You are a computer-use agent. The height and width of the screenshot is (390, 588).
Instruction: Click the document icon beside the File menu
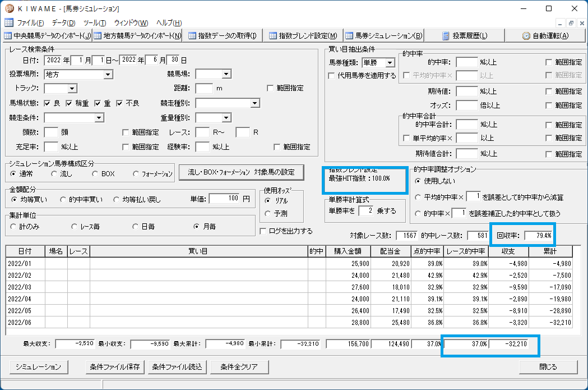click(x=8, y=22)
